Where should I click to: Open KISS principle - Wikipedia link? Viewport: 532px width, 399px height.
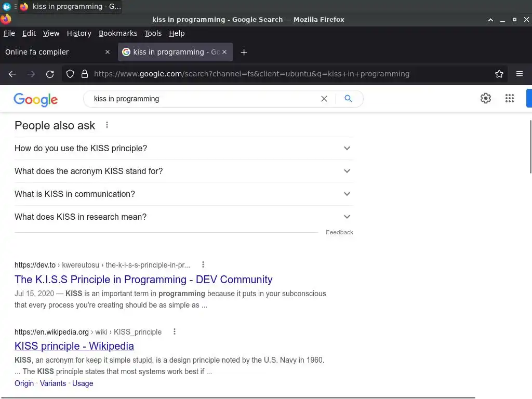pos(74,345)
